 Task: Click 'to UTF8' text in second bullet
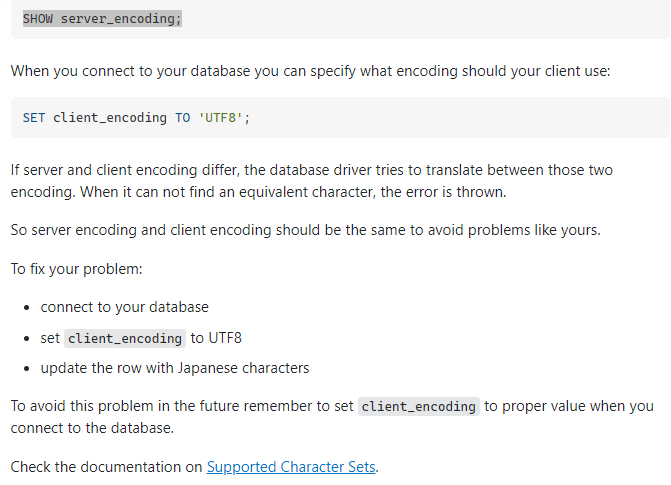[x=216, y=338]
